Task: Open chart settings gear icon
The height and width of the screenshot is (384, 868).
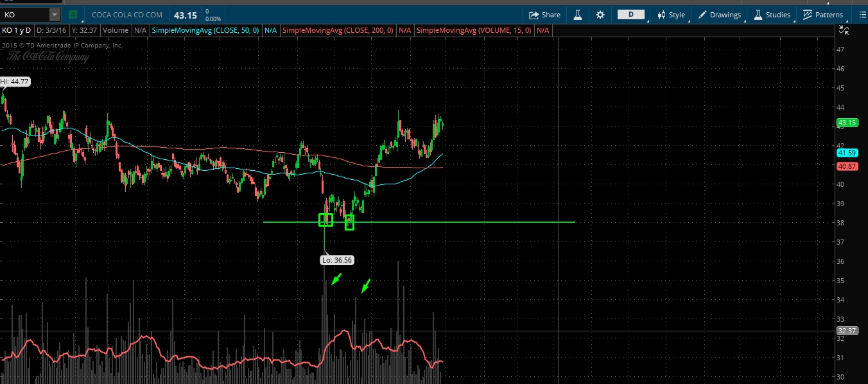Action: 600,15
